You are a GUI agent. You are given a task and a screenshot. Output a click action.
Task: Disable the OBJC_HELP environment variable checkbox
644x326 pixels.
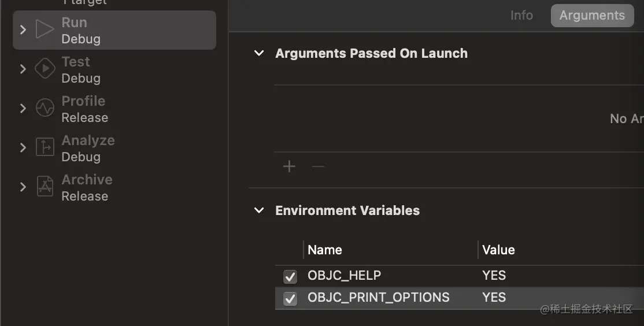[x=290, y=276]
